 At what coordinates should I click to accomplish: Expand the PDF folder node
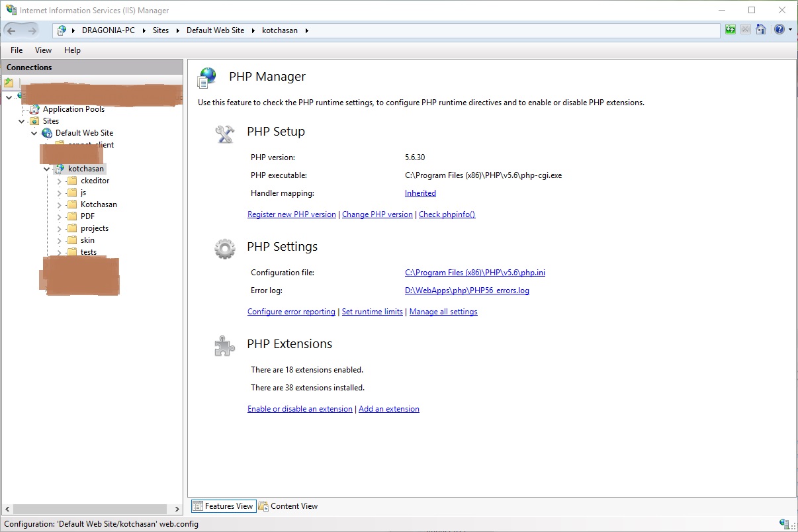(x=60, y=216)
